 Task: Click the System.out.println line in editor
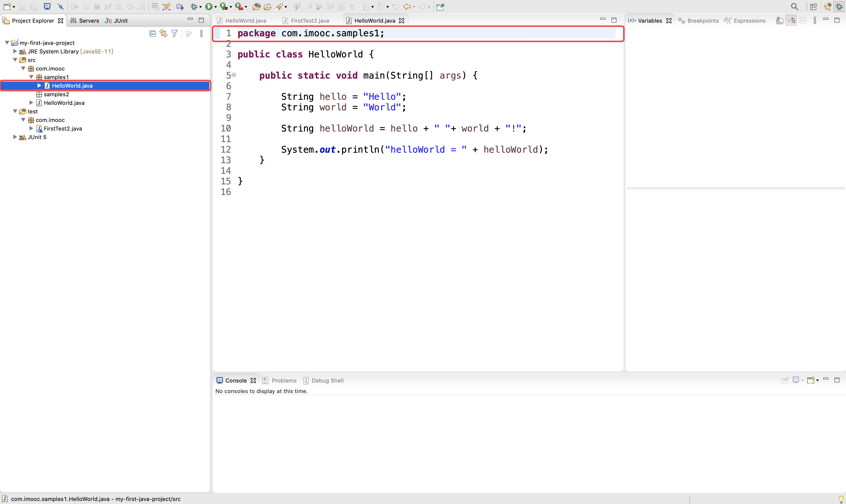pyautogui.click(x=415, y=149)
